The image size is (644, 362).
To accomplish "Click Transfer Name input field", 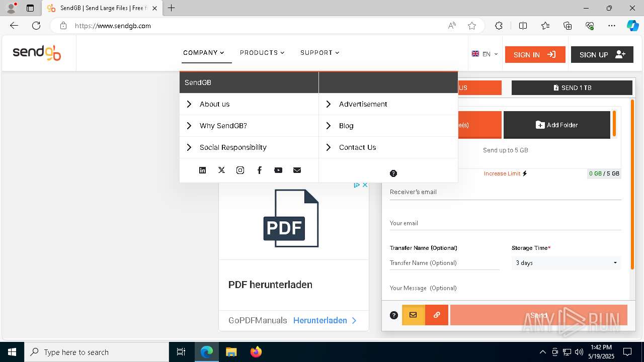I will click(444, 263).
